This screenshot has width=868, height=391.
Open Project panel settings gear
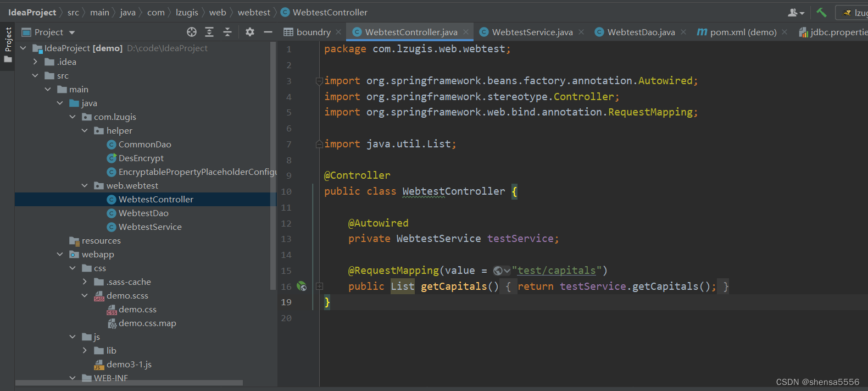250,32
